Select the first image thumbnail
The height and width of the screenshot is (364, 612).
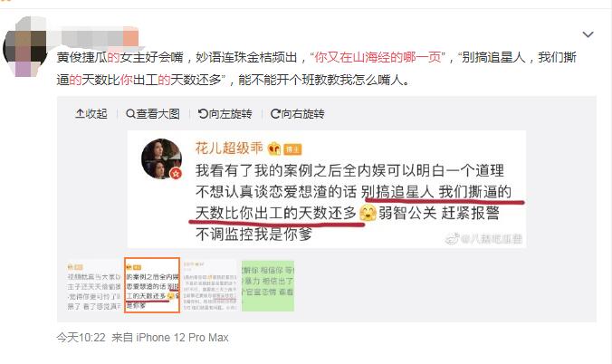[x=93, y=285]
